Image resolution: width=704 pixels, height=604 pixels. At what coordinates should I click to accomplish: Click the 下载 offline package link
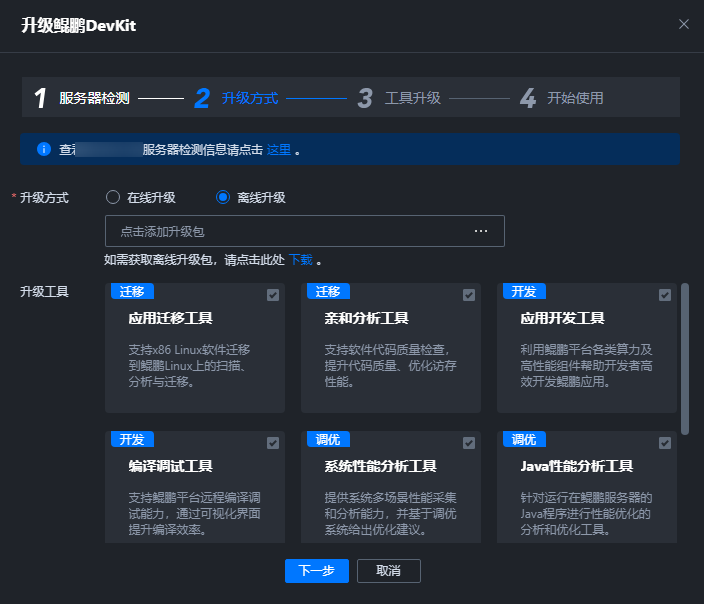300,260
